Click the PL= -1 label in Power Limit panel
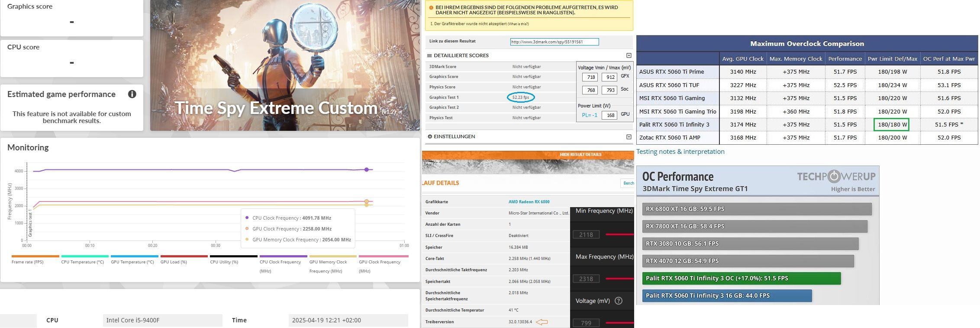 click(x=590, y=115)
